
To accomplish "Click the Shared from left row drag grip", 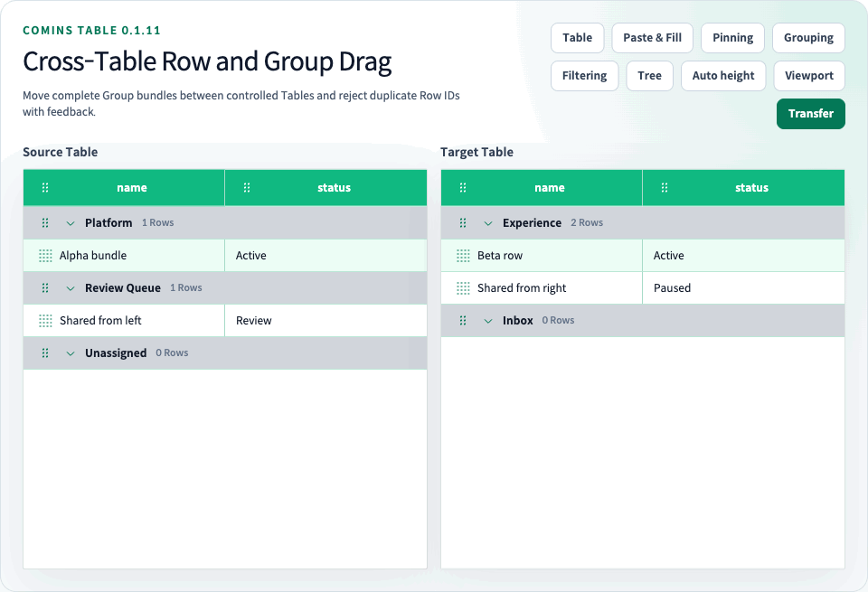I will pos(45,320).
